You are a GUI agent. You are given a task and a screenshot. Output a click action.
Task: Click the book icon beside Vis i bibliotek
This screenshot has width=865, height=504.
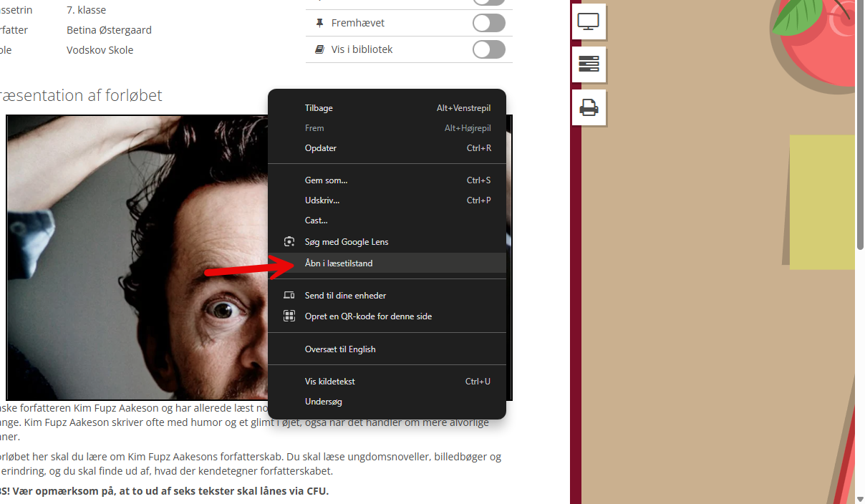tap(319, 49)
